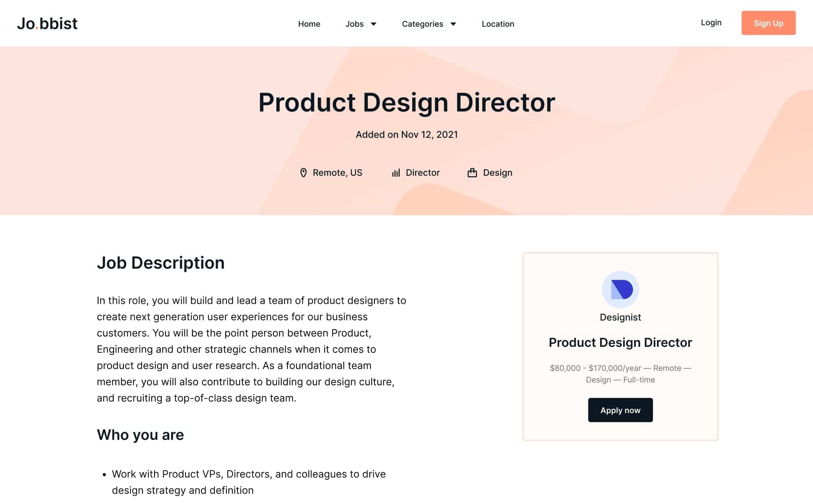The image size is (813, 504).
Task: Select the Location navigation item
Action: (498, 24)
